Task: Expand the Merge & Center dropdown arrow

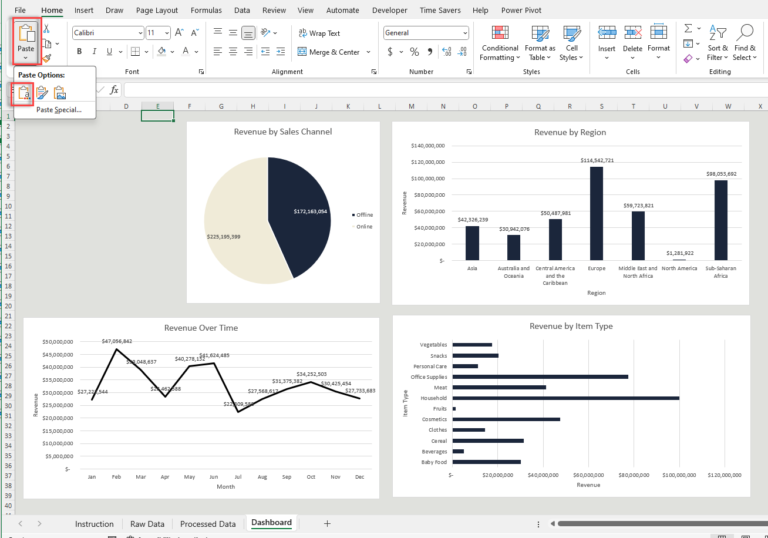Action: click(368, 52)
